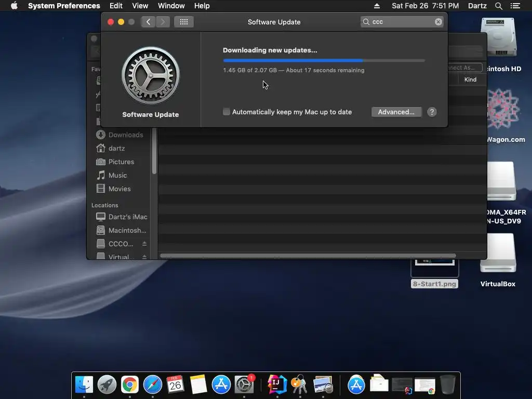Select Downloads in Finder sidebar
Screen dimensions: 532x399
119,135
